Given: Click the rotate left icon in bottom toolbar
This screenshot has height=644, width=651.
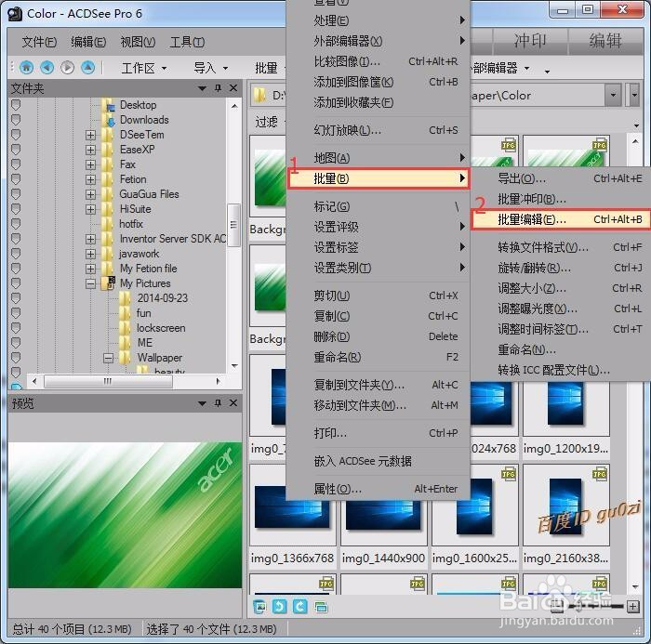Looking at the screenshot, I should pos(279,607).
